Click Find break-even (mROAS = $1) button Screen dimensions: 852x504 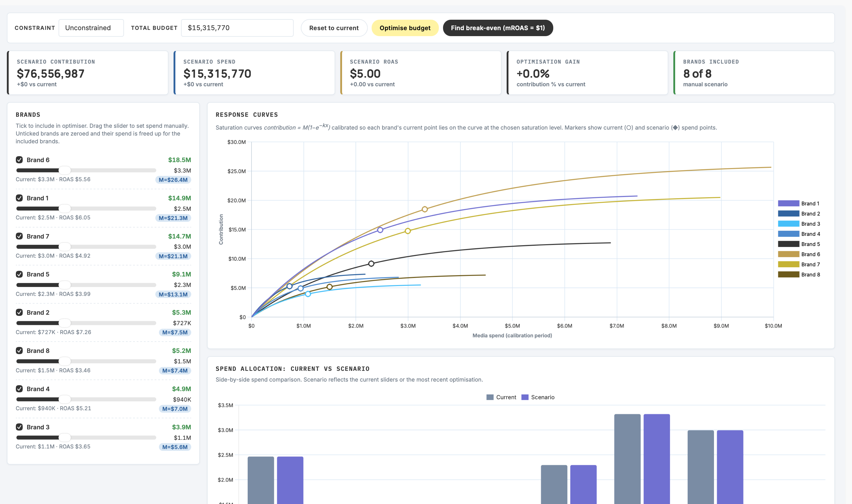[x=498, y=28]
